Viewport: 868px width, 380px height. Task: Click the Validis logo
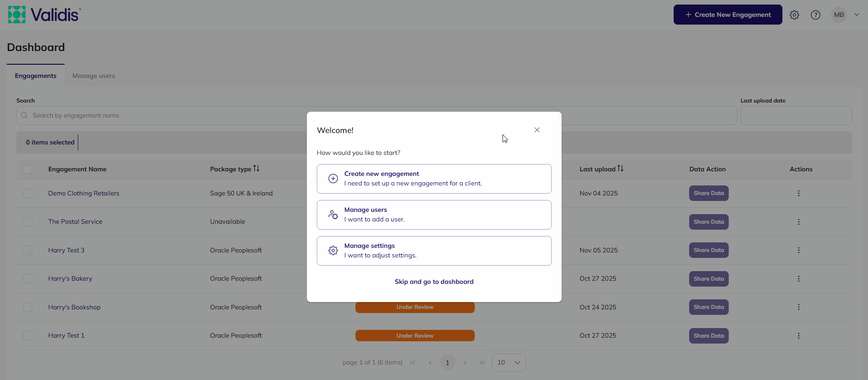[x=44, y=15]
